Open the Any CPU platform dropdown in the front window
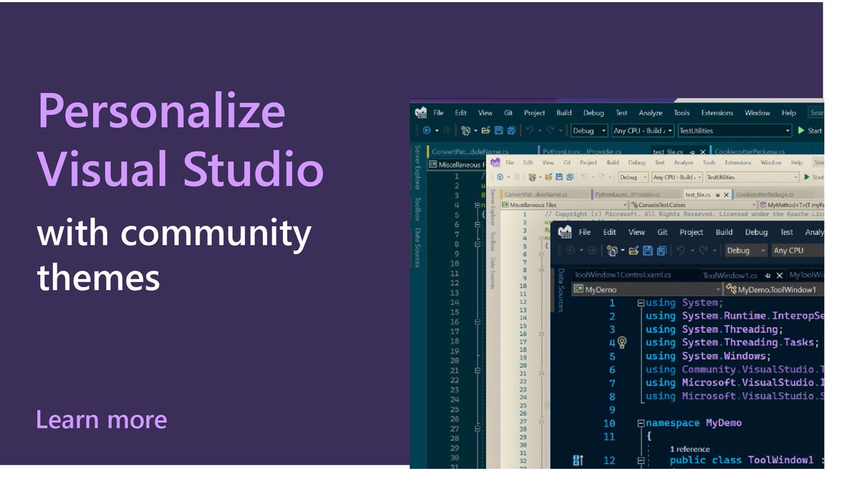The image size is (862, 504). click(797, 251)
